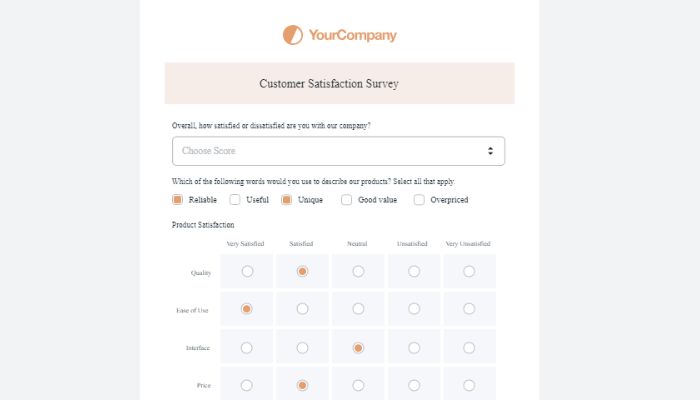Mark Price as Very Unsatisfied
The image size is (700, 400).
click(x=469, y=385)
